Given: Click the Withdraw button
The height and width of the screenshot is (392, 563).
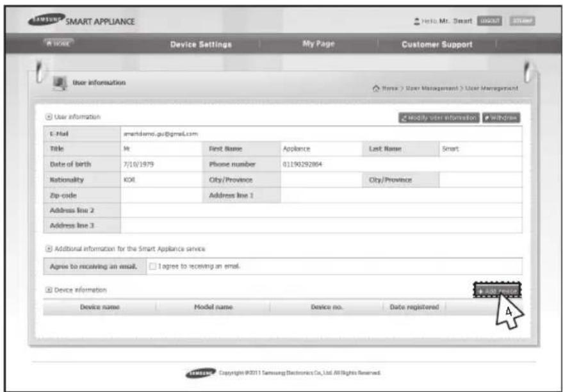Looking at the screenshot, I should tap(502, 117).
